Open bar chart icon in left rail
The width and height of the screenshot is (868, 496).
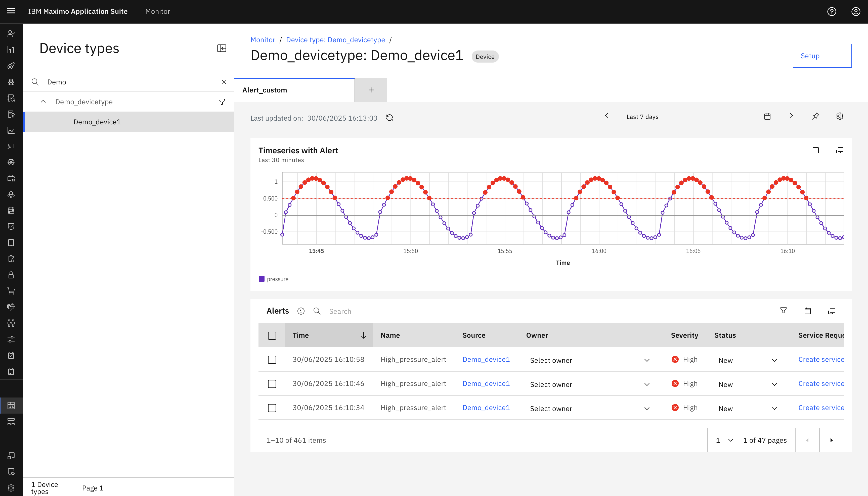pyautogui.click(x=11, y=50)
